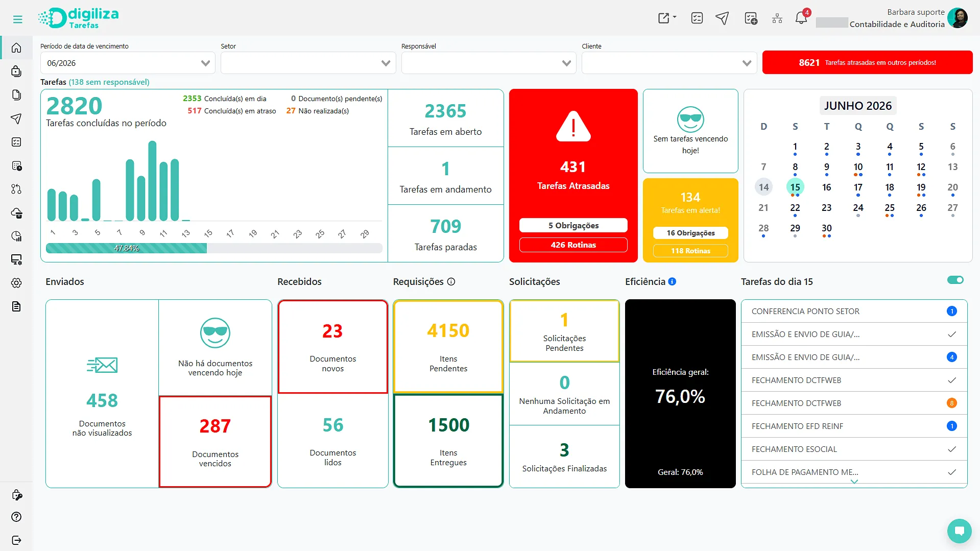Click the Digiliza Tarefas logo
Image resolution: width=980 pixels, height=551 pixels.
[78, 18]
